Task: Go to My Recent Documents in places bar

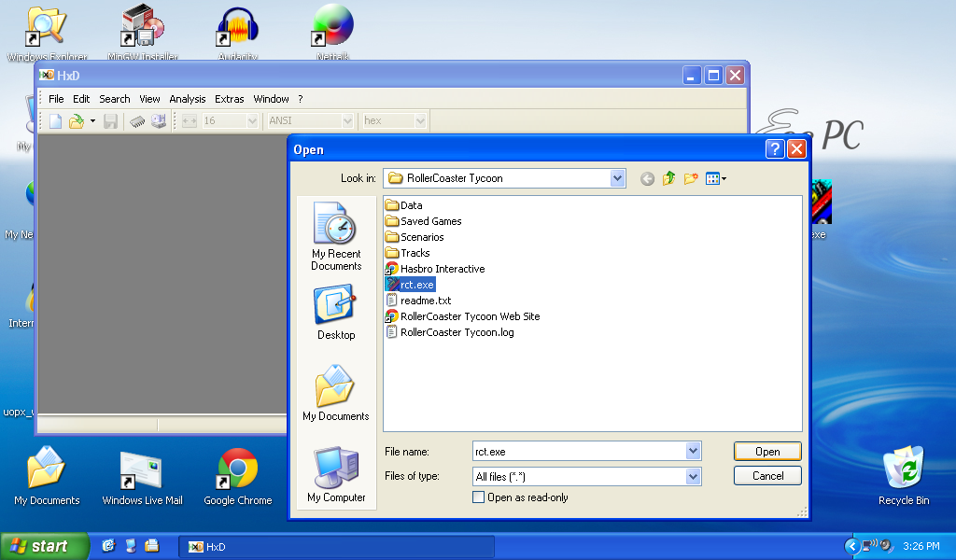Action: (336, 236)
